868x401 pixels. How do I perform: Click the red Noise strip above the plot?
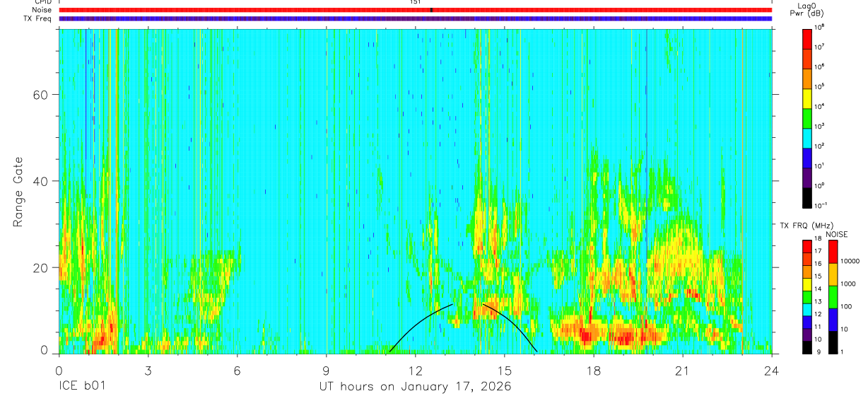click(416, 10)
